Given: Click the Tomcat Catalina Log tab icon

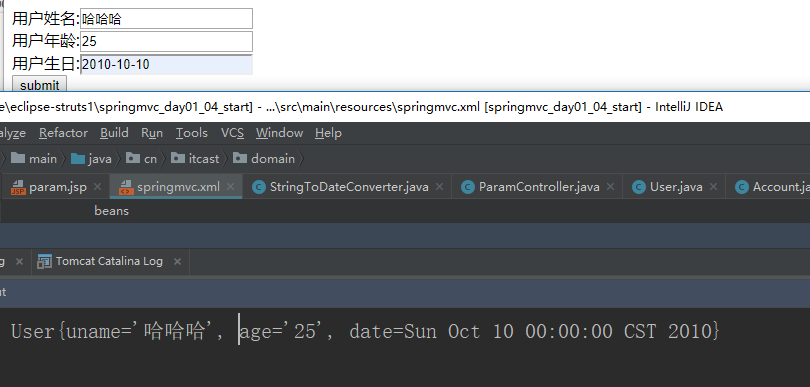Looking at the screenshot, I should click(45, 262).
